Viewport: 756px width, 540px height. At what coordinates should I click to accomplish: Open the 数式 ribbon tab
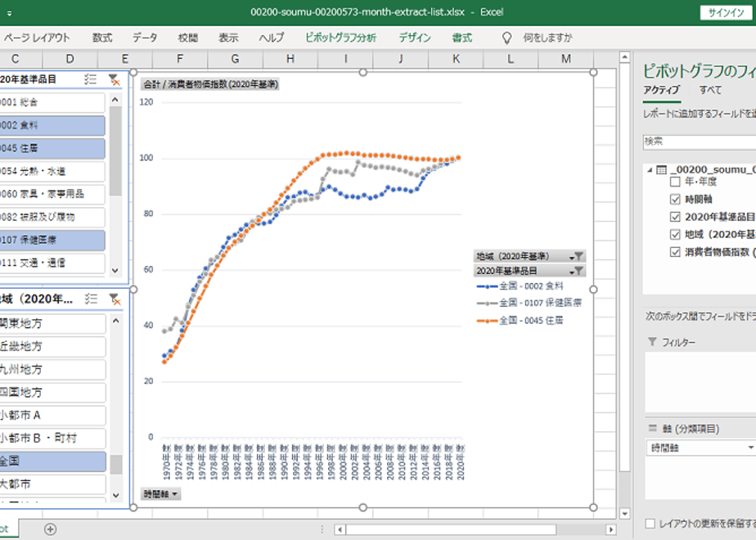point(102,38)
